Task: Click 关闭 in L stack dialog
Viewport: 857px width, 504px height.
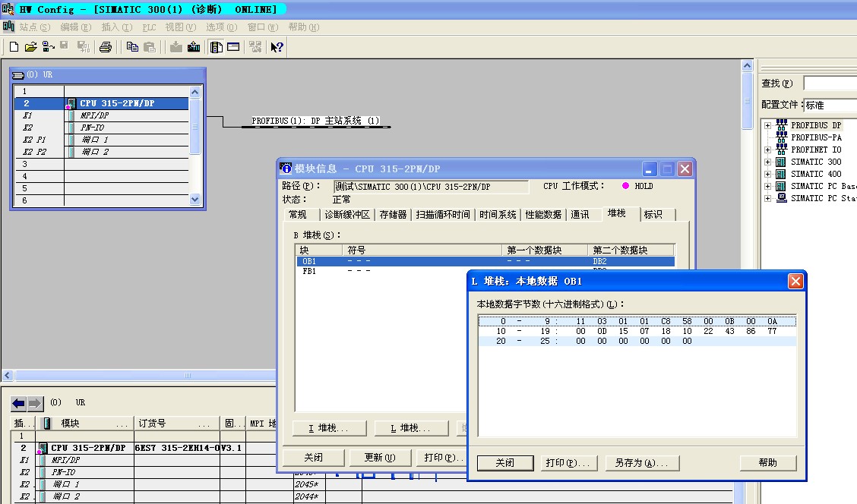Action: pyautogui.click(x=505, y=463)
